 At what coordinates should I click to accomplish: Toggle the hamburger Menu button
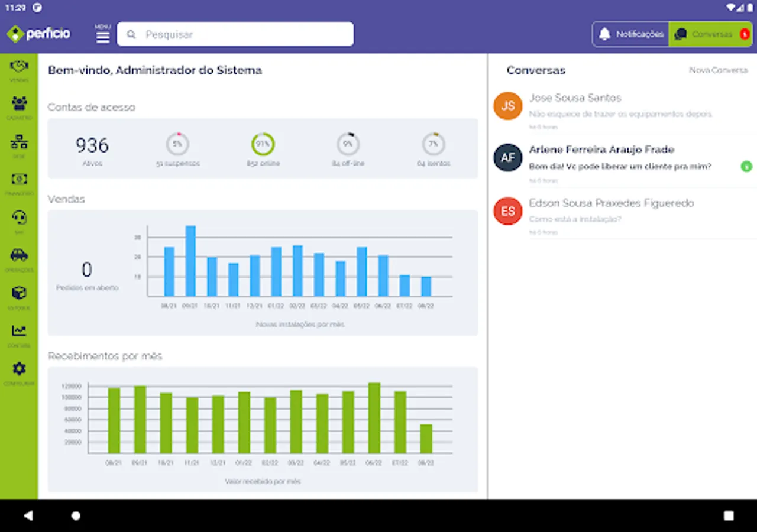(x=103, y=34)
